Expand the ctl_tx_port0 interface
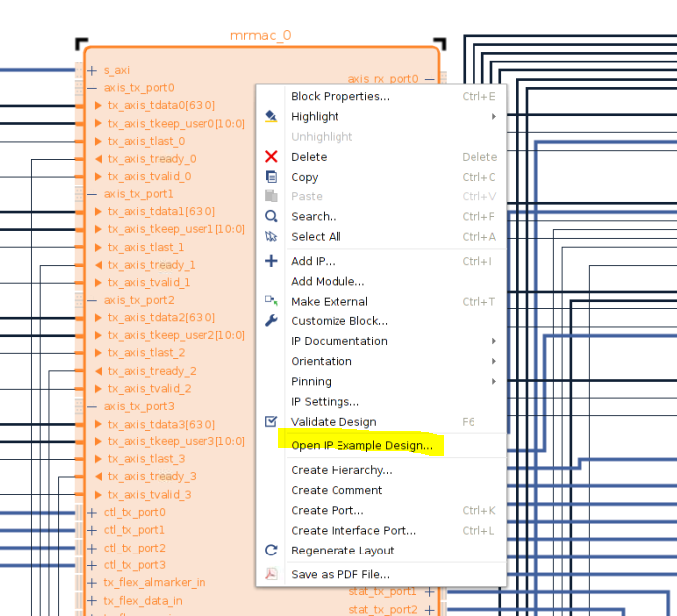 coord(93,512)
